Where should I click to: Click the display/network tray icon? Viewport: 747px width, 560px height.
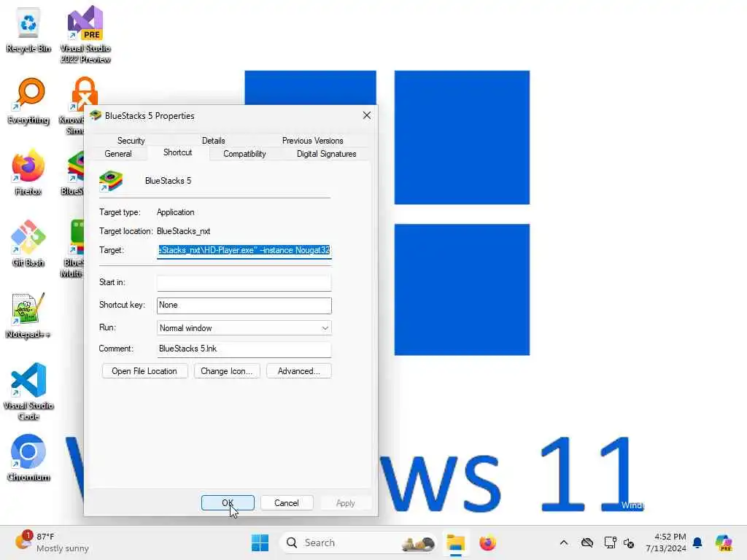(610, 542)
